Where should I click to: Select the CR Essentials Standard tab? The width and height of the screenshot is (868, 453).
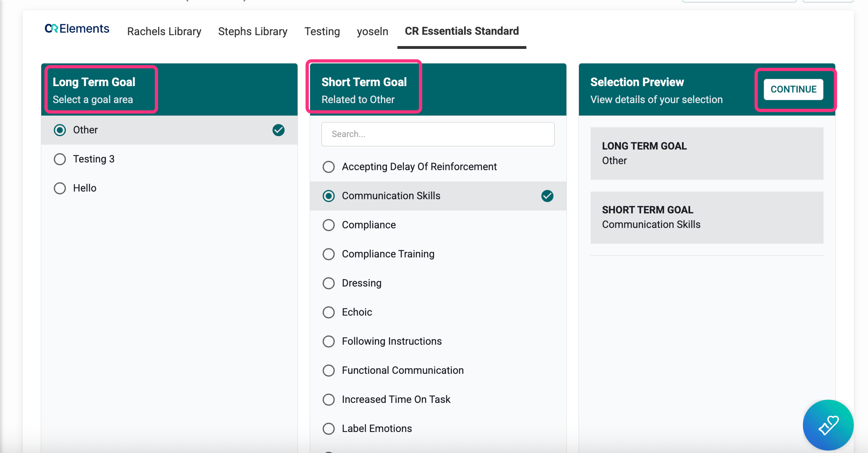point(462,31)
